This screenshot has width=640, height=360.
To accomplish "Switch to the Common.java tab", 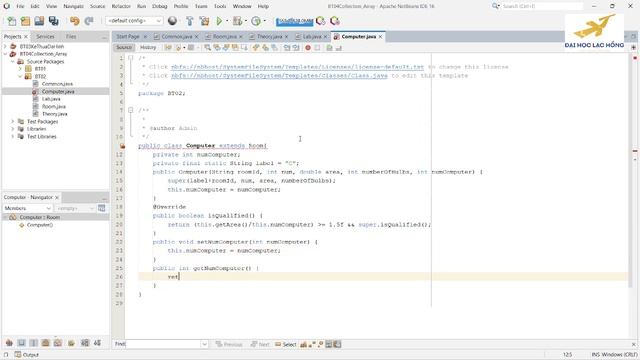I will click(x=176, y=37).
